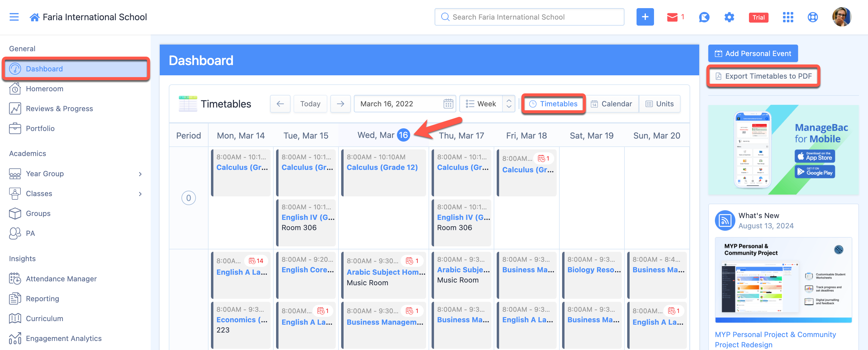868x350 pixels.
Task: Open Wednesday Calculus (Grade 12) class
Action: tap(383, 173)
